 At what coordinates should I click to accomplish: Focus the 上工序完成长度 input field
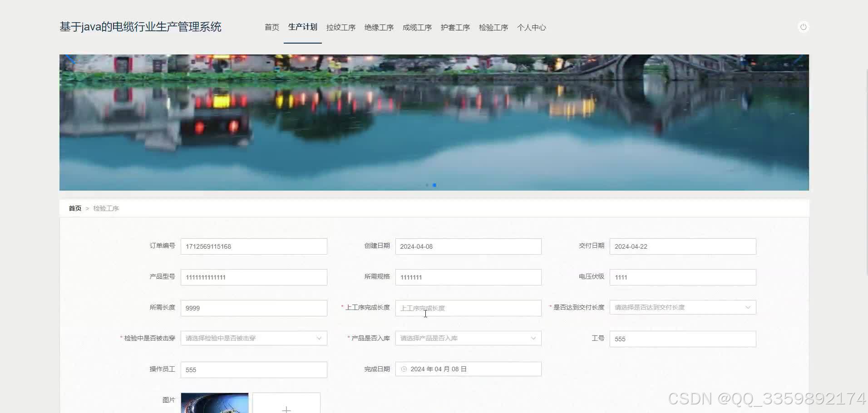point(468,308)
